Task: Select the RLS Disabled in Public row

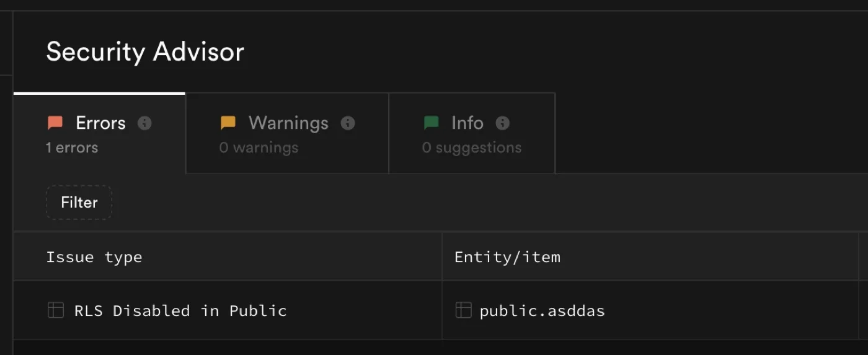Action: tap(440, 310)
